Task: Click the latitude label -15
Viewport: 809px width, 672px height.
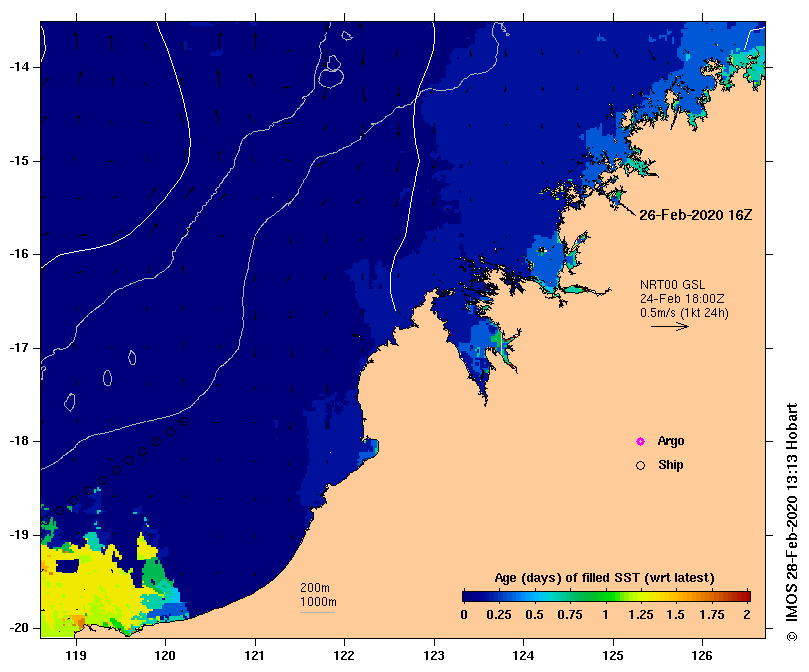Action: [20, 161]
